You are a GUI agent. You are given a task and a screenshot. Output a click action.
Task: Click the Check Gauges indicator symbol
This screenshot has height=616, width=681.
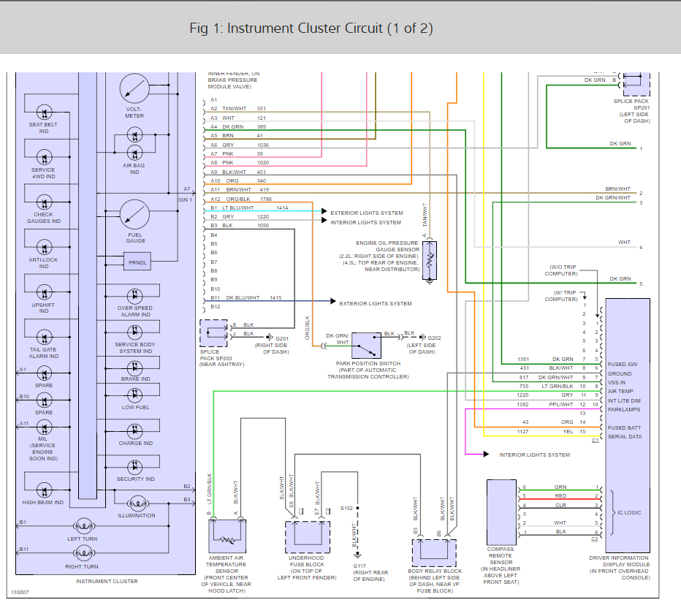[x=44, y=203]
